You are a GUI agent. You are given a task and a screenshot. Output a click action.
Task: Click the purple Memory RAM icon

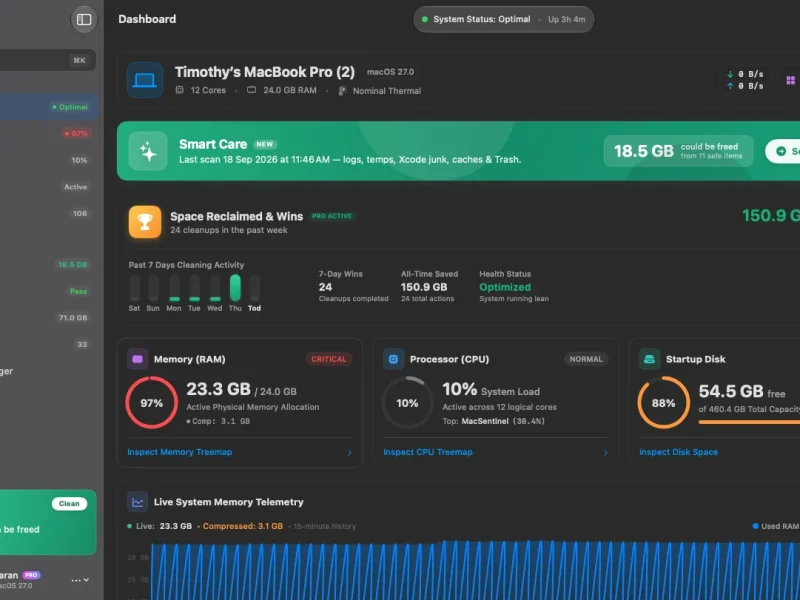point(137,359)
